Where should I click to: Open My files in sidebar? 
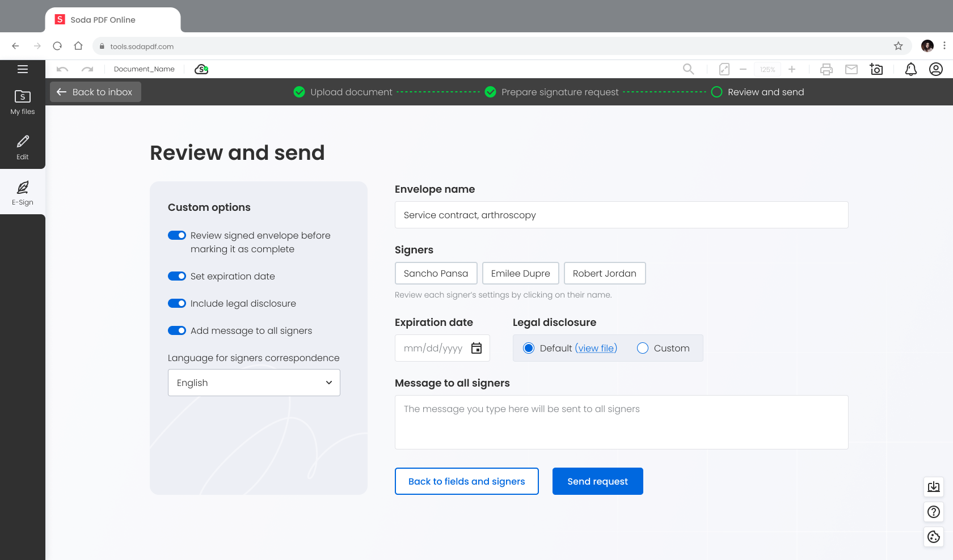click(x=23, y=102)
